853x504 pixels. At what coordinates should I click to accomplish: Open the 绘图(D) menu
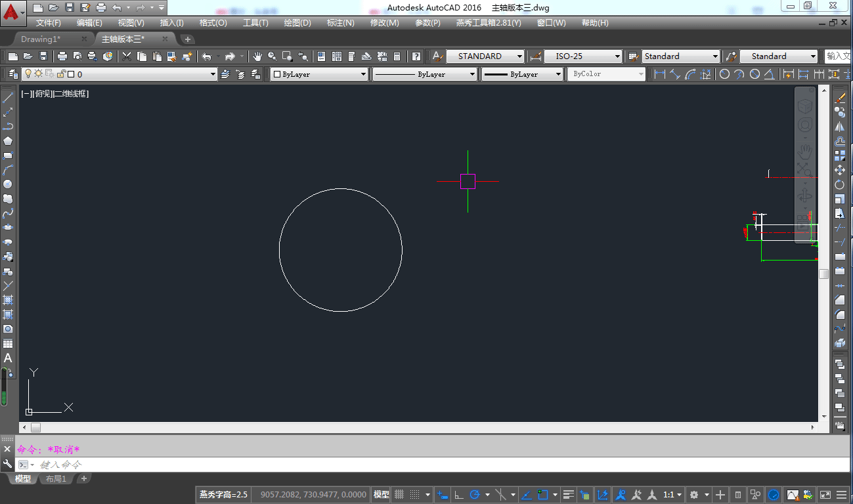[297, 23]
